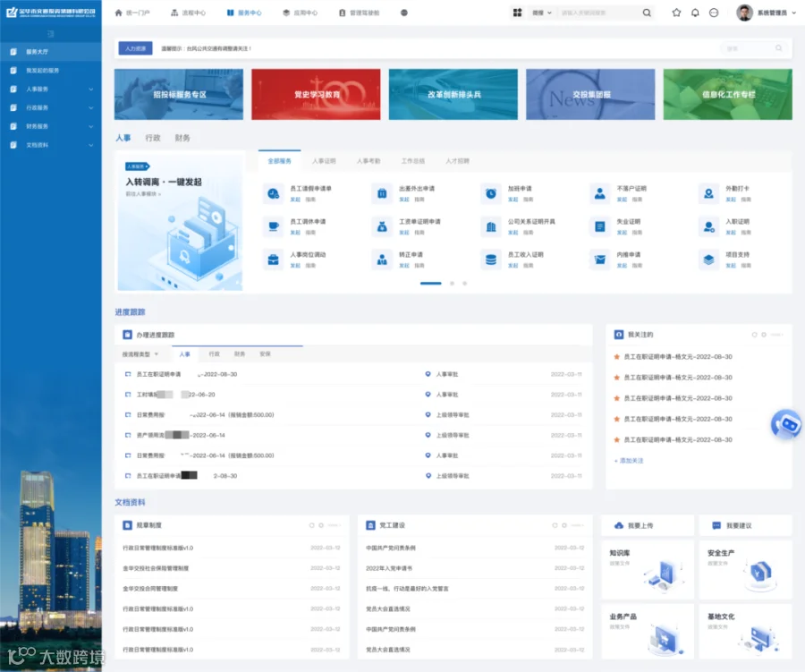This screenshot has height=672, width=805.
Task: Click the active carousel indicator bar
Action: [431, 283]
